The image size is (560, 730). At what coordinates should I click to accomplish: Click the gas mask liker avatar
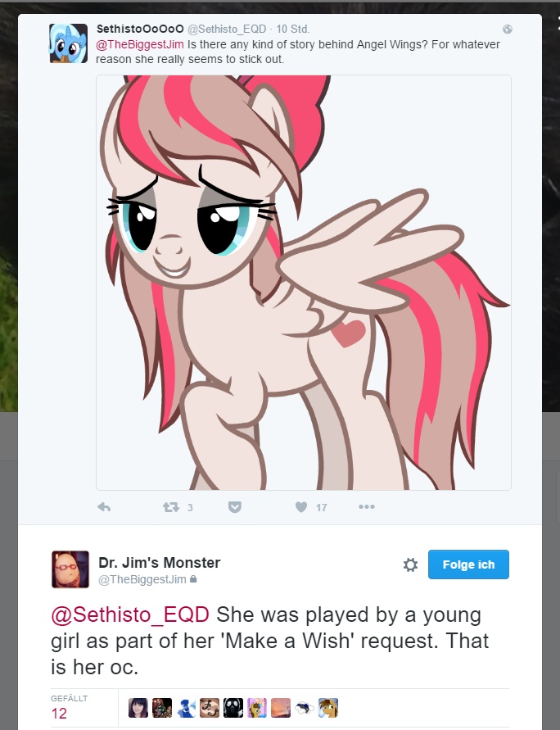tap(233, 708)
